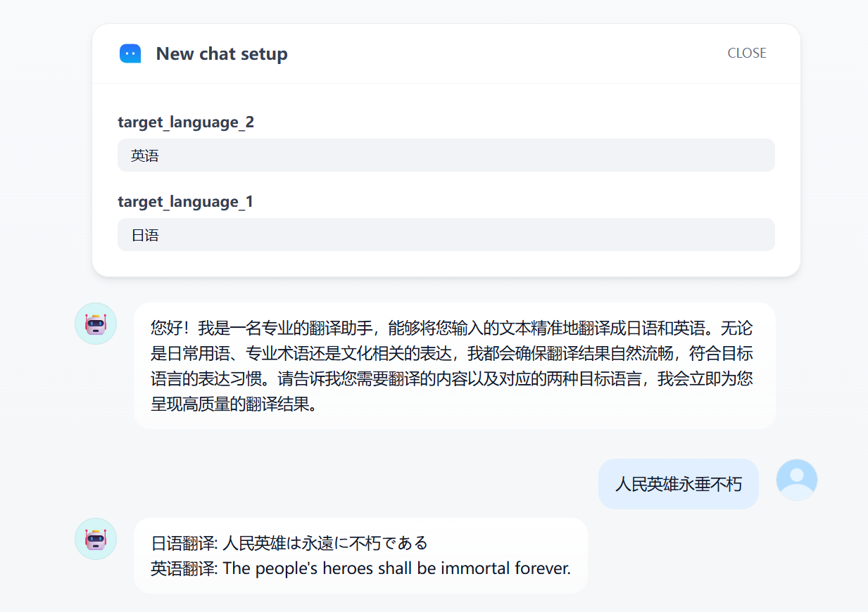Click the target_language_1 label
Screen dimensions: 868x612
(x=185, y=202)
